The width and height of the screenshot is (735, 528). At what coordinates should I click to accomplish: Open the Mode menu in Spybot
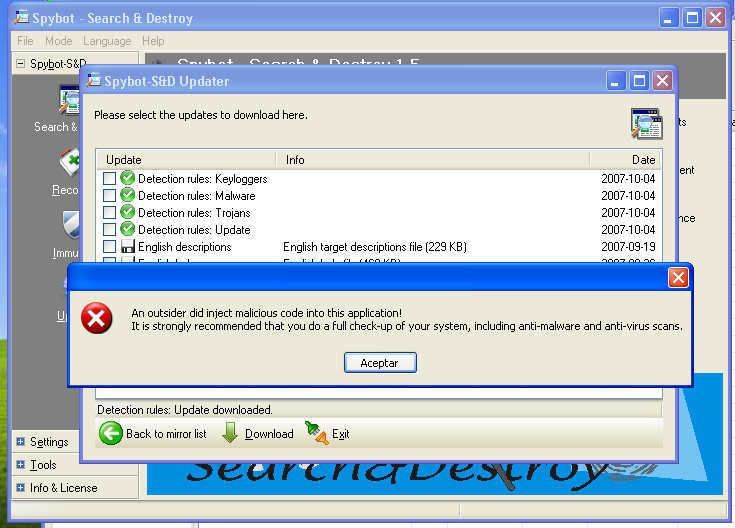point(59,41)
